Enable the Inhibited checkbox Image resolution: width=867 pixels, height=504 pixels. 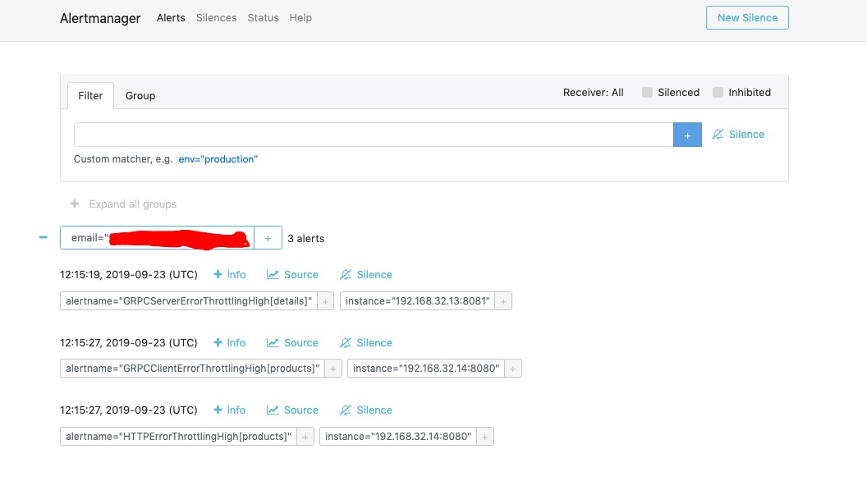point(718,92)
